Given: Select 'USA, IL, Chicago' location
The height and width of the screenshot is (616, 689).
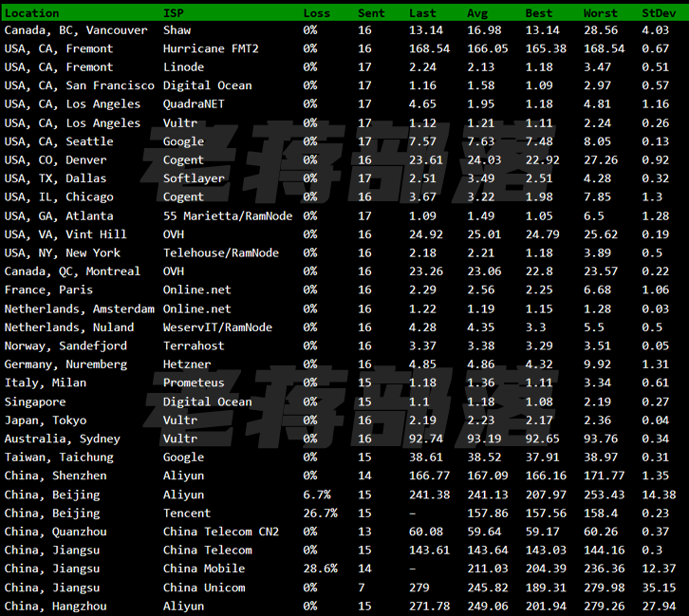Looking at the screenshot, I should (x=59, y=196).
